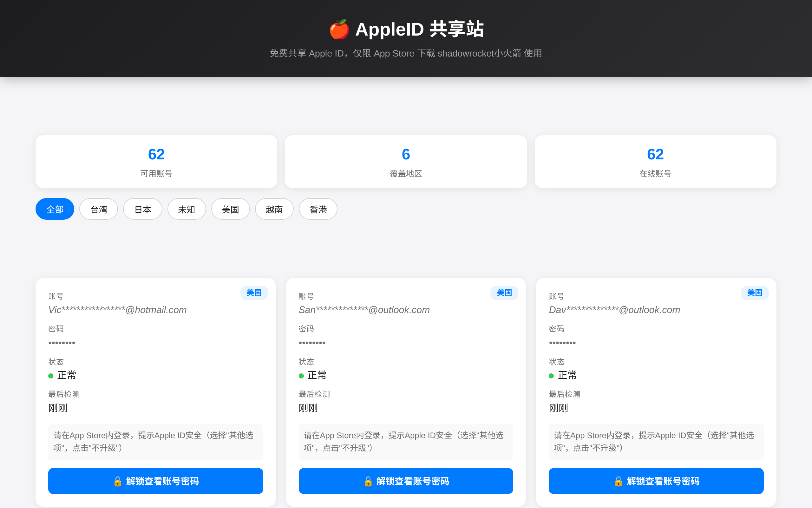Click green status dot on Vic card

click(x=51, y=376)
